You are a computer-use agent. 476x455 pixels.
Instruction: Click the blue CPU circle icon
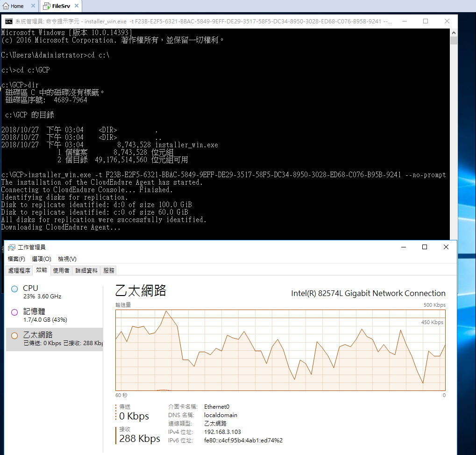14,289
